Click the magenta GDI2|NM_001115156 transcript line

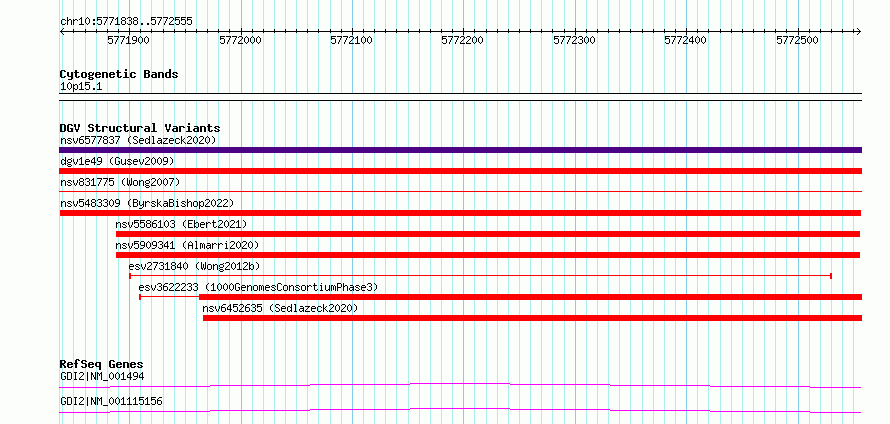460,410
